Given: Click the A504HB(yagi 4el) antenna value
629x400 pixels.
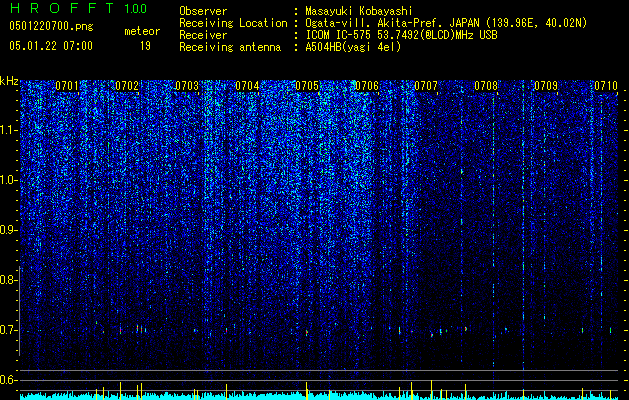Looking at the screenshot, I should point(353,47).
